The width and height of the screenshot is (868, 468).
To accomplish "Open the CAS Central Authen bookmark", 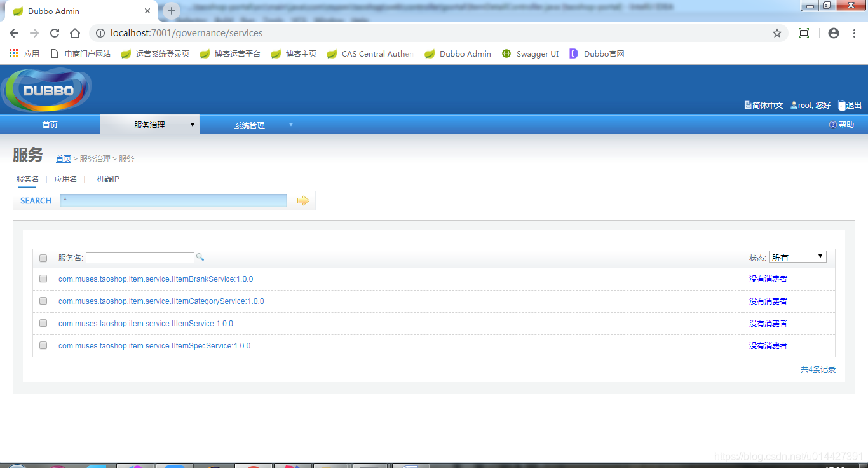I will [x=370, y=54].
